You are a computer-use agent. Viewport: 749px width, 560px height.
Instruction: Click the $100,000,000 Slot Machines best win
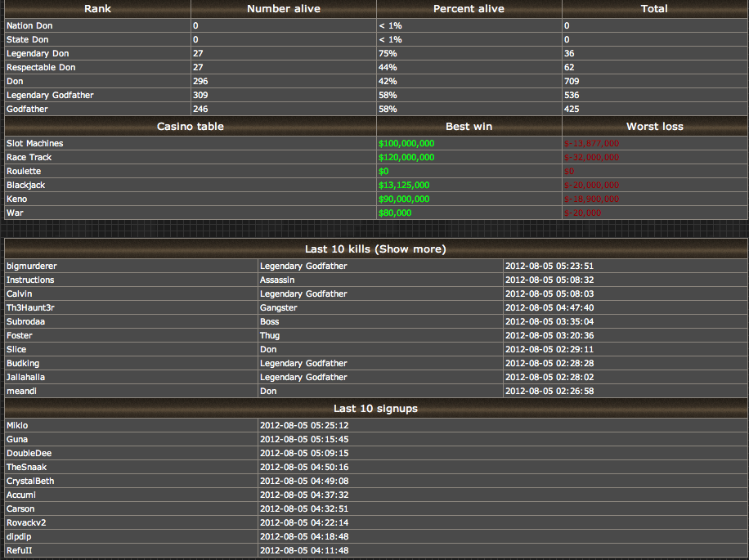pos(406,143)
